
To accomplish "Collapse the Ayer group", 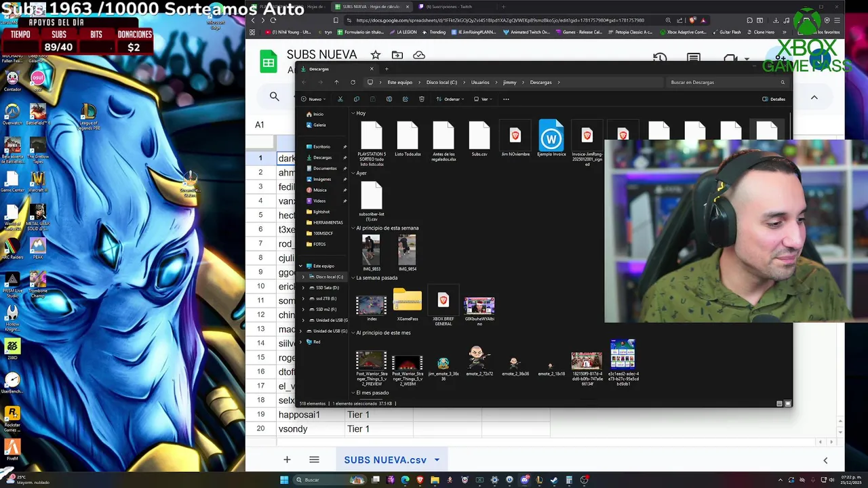I will pyautogui.click(x=353, y=173).
